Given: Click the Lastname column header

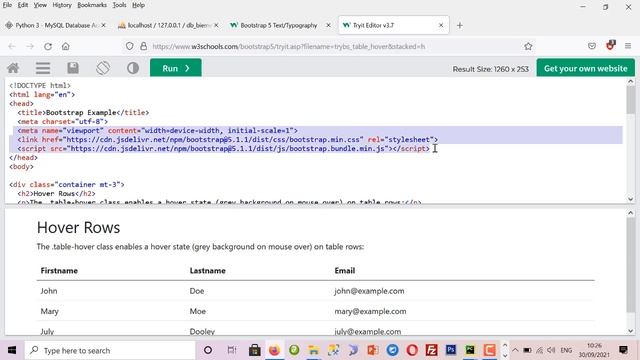Looking at the screenshot, I should [207, 271].
